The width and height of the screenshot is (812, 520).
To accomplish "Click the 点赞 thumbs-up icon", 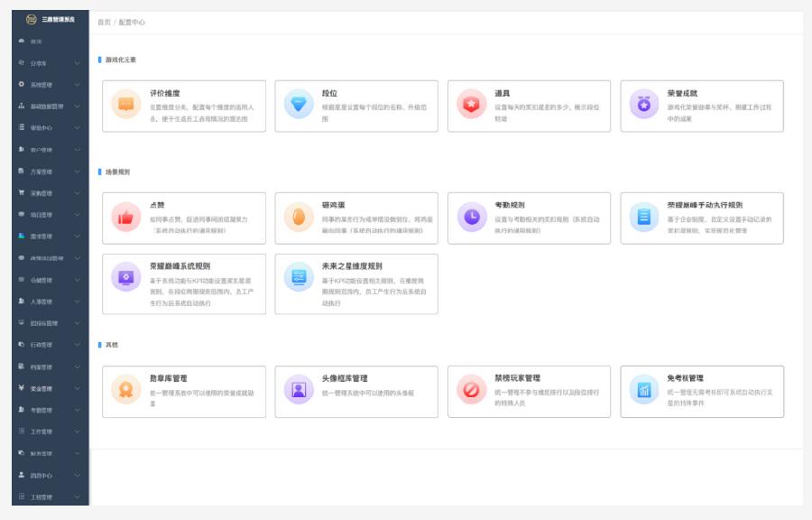I will coord(126,217).
